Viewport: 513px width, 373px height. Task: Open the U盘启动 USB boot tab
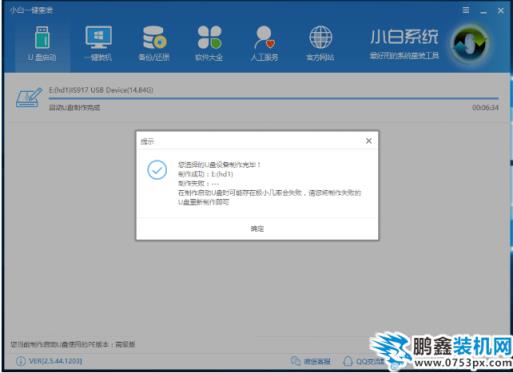(x=42, y=44)
